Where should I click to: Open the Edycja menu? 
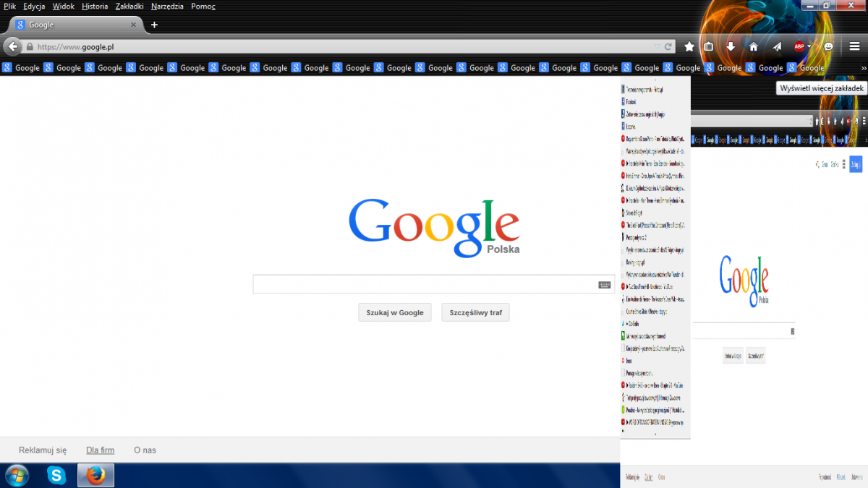tap(34, 6)
